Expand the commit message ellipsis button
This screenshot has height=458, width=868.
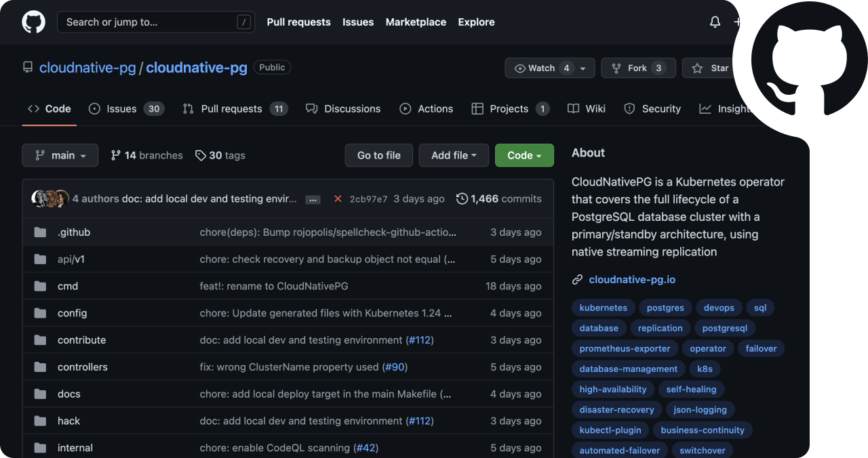click(x=313, y=199)
